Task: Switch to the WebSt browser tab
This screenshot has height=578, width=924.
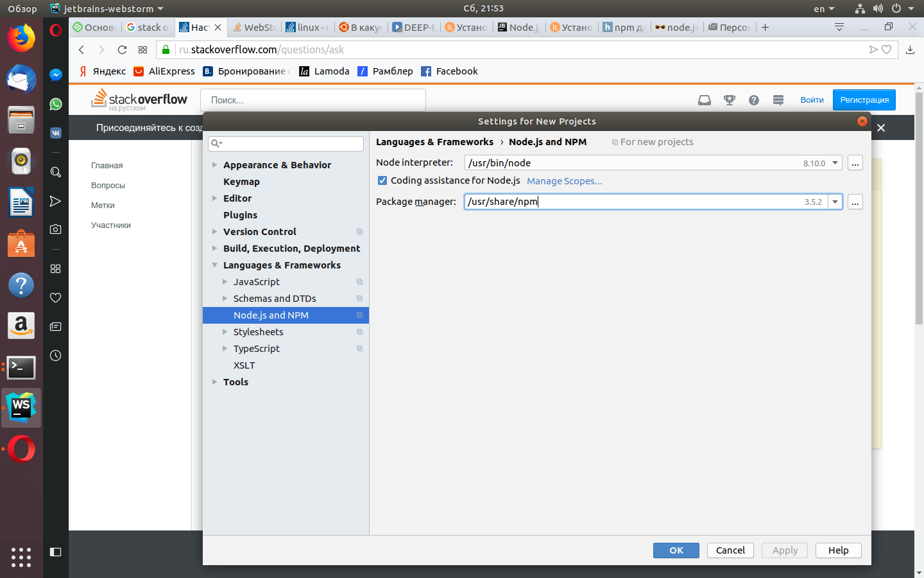Action: 255,27
